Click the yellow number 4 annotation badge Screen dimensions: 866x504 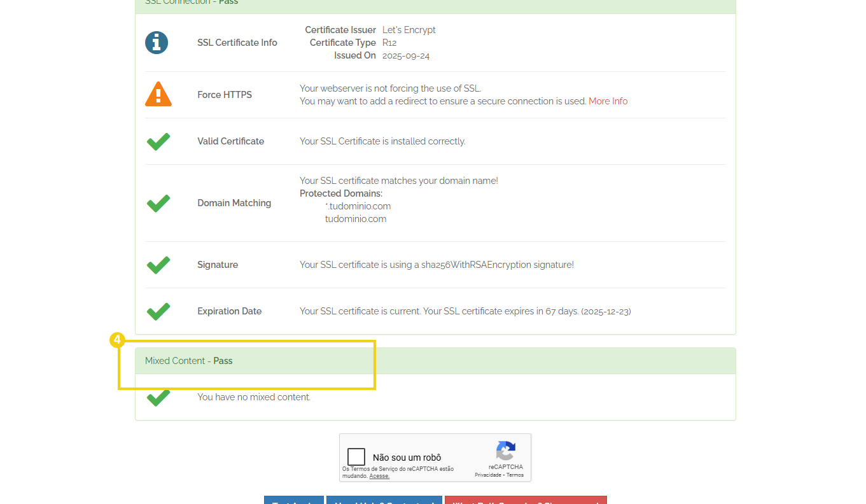(117, 340)
